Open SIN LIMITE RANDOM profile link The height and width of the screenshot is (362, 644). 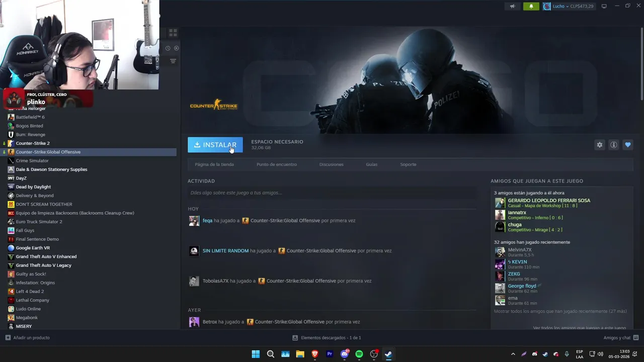click(225, 251)
